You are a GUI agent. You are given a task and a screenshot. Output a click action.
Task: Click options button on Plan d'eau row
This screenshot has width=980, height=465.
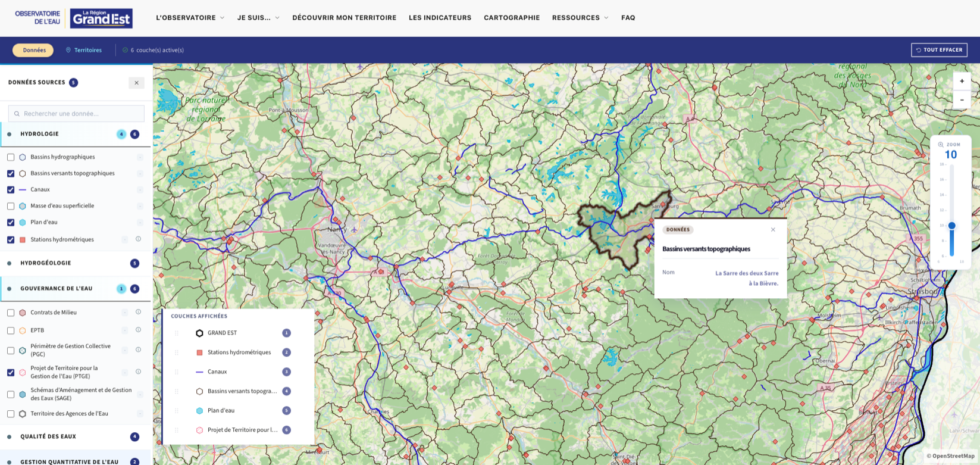tap(140, 223)
